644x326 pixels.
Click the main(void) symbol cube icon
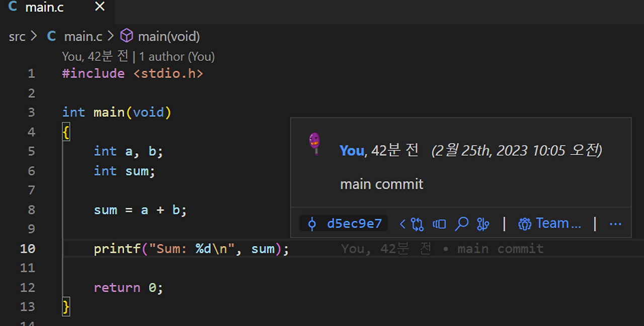[x=127, y=36]
